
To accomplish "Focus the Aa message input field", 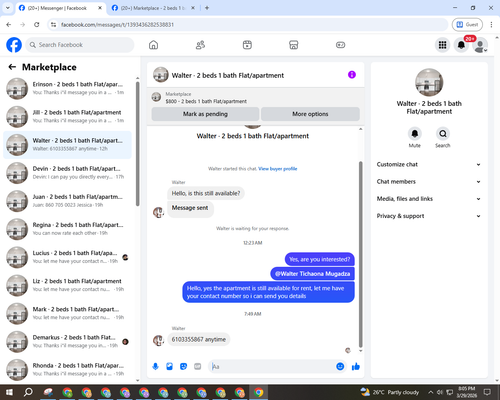I will (272, 367).
